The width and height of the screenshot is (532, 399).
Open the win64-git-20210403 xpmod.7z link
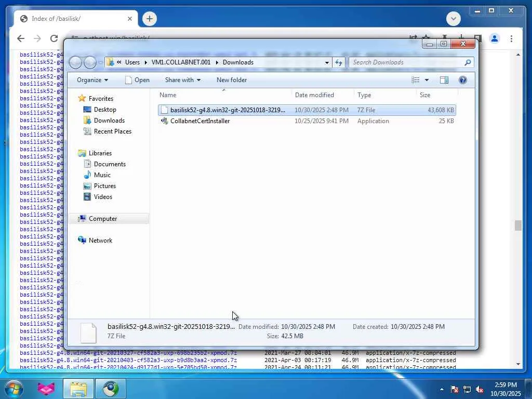(x=128, y=360)
